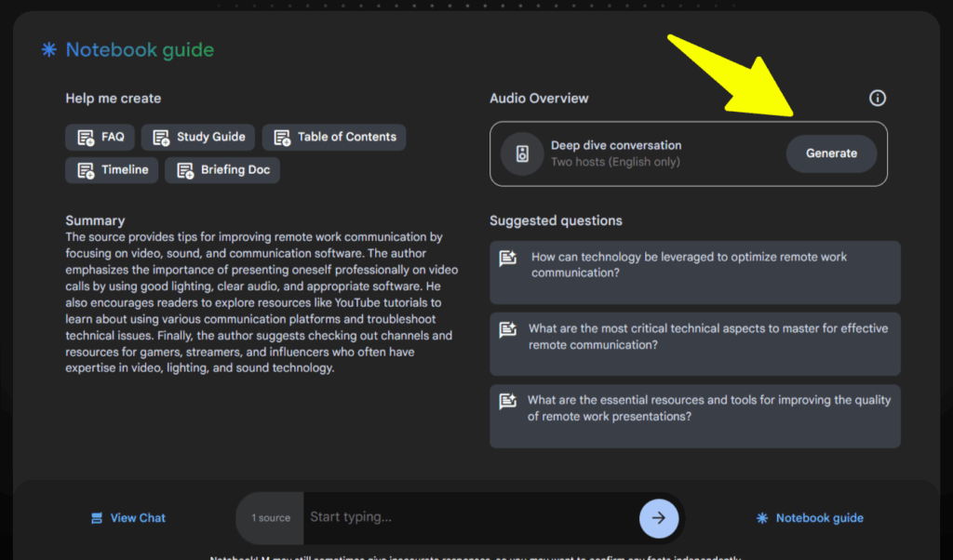Click the 1 source label
This screenshot has width=953, height=560.
coord(269,517)
